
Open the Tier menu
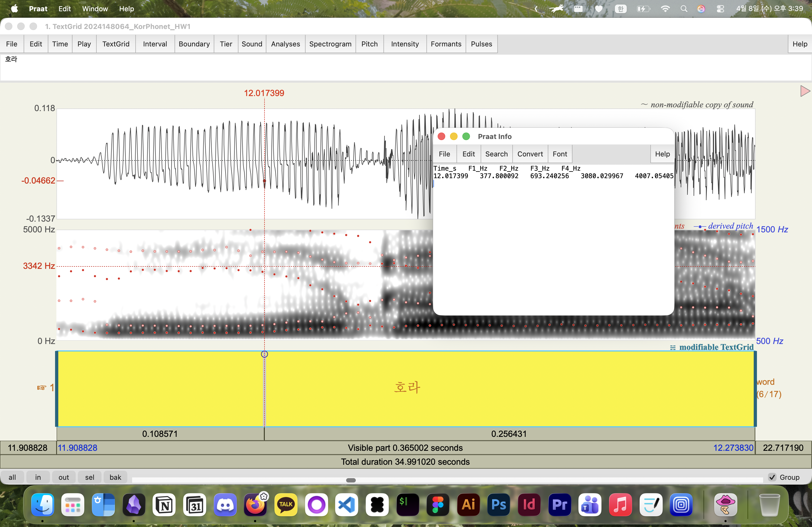[226, 44]
